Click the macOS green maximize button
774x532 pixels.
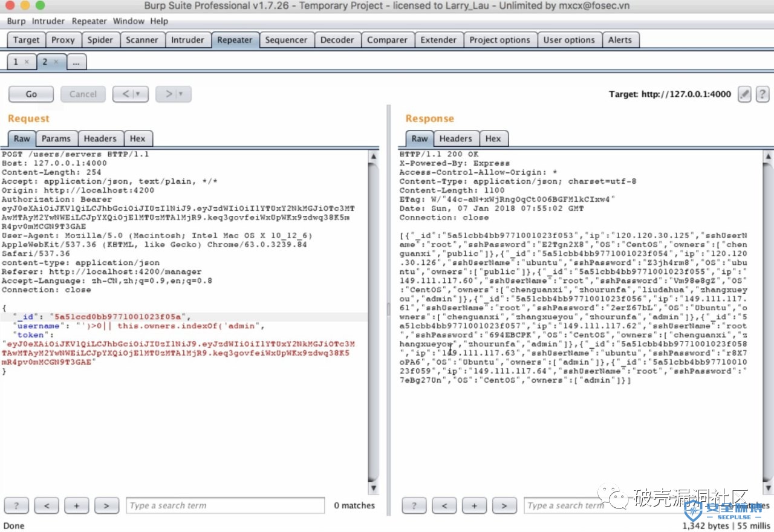40,5
